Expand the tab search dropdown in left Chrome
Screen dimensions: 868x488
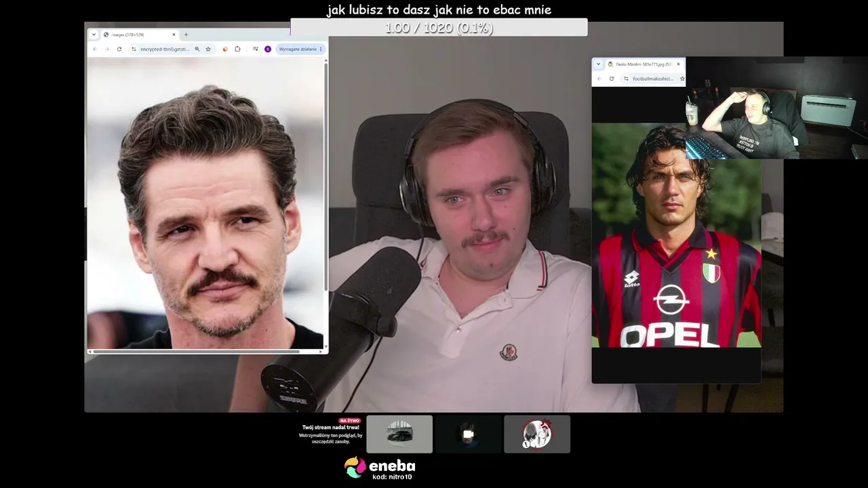pos(94,35)
